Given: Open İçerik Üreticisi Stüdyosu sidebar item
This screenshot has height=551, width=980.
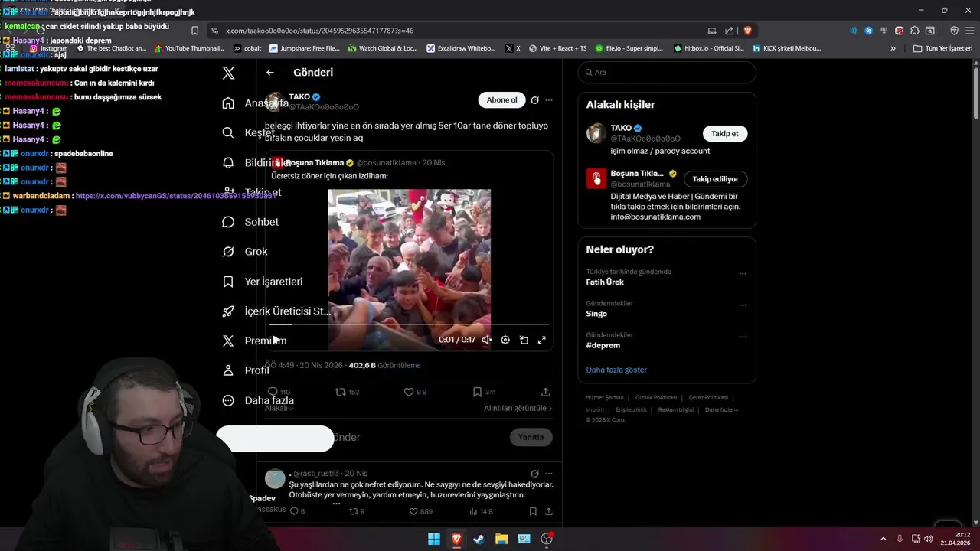Looking at the screenshot, I should point(276,311).
